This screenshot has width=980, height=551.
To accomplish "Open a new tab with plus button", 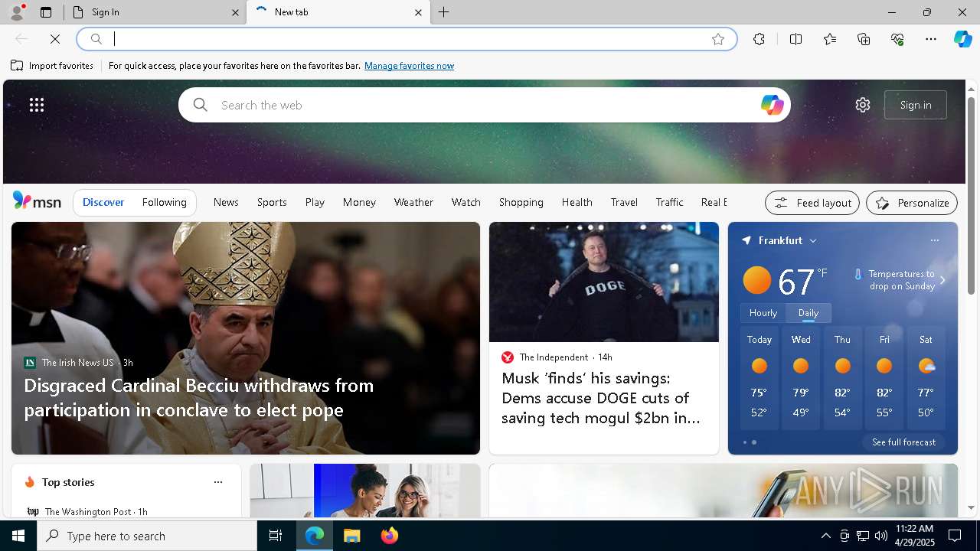I will 444,12.
